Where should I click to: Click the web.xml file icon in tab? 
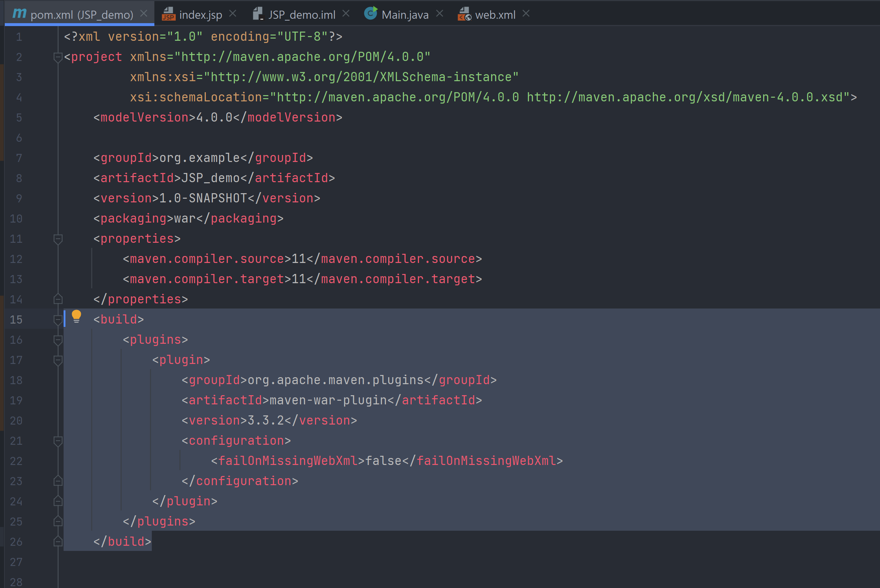click(464, 14)
